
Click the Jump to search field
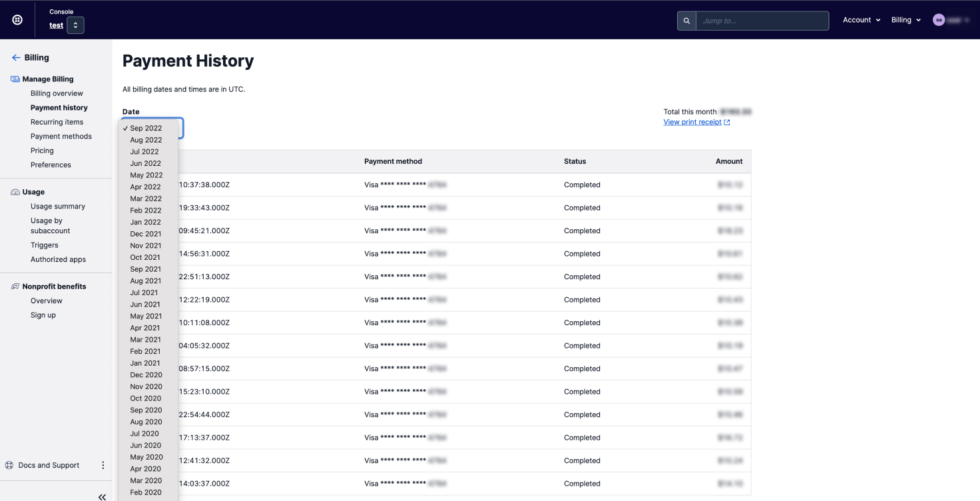762,21
